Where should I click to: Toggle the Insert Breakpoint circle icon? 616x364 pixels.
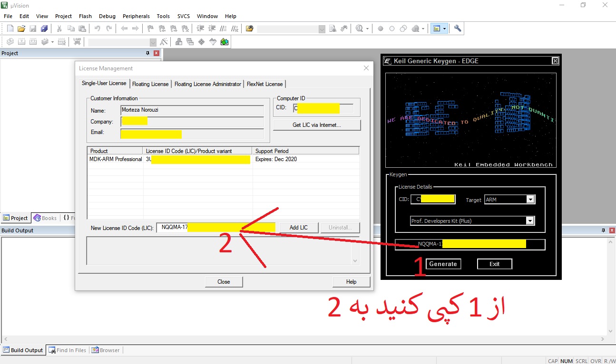click(x=381, y=29)
